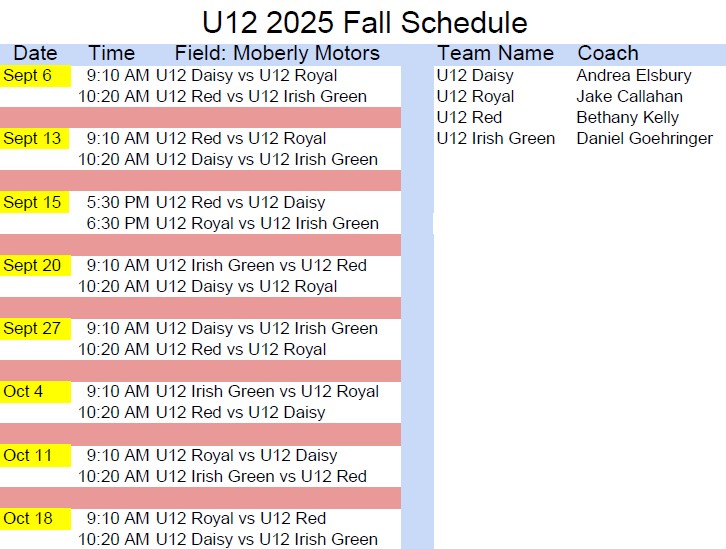
Task: Select the Oct 11 date cell
Action: (x=28, y=455)
